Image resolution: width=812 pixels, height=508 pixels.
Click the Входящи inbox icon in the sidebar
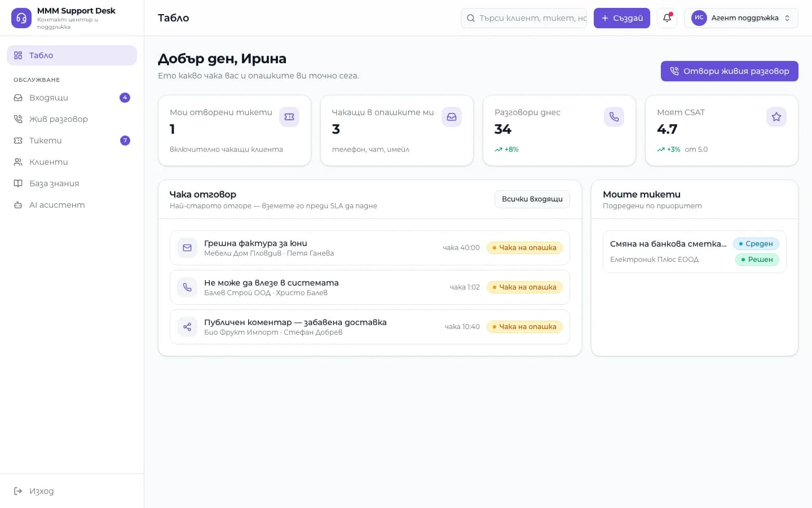(x=18, y=98)
